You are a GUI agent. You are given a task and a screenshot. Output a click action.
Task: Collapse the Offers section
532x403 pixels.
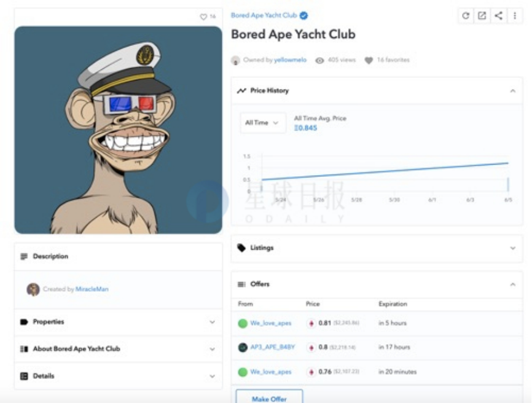(x=513, y=284)
